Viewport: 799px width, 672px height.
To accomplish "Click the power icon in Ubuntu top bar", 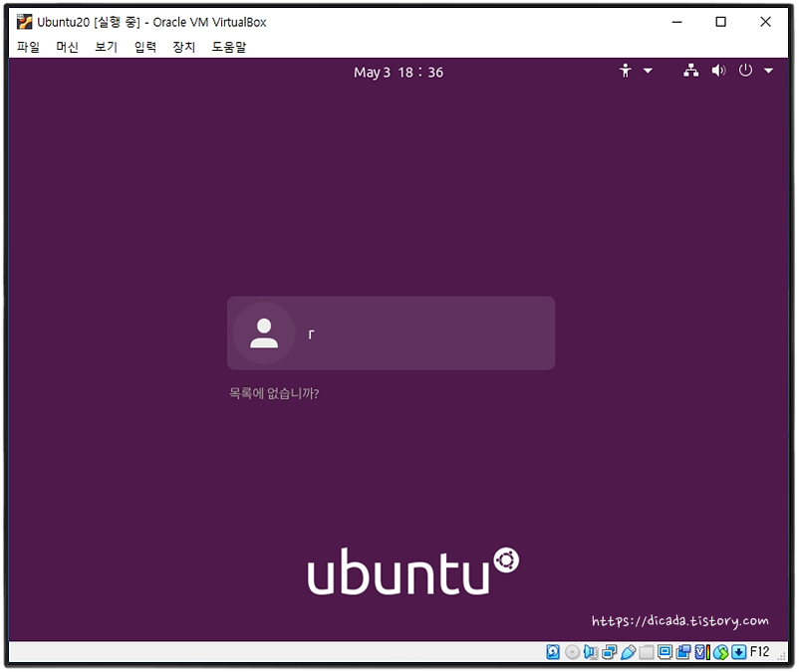I will tap(745, 71).
